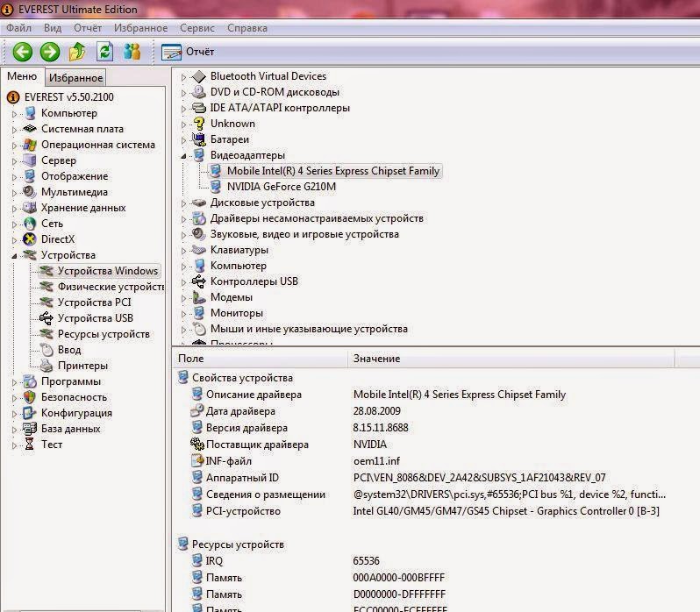Click the База данных icon
Viewport: 700px width, 612px height.
point(30,429)
